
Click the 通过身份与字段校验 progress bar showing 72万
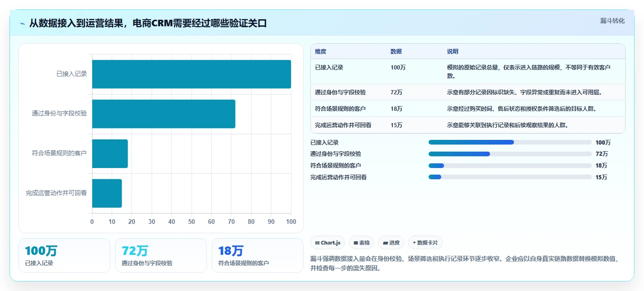click(510, 154)
